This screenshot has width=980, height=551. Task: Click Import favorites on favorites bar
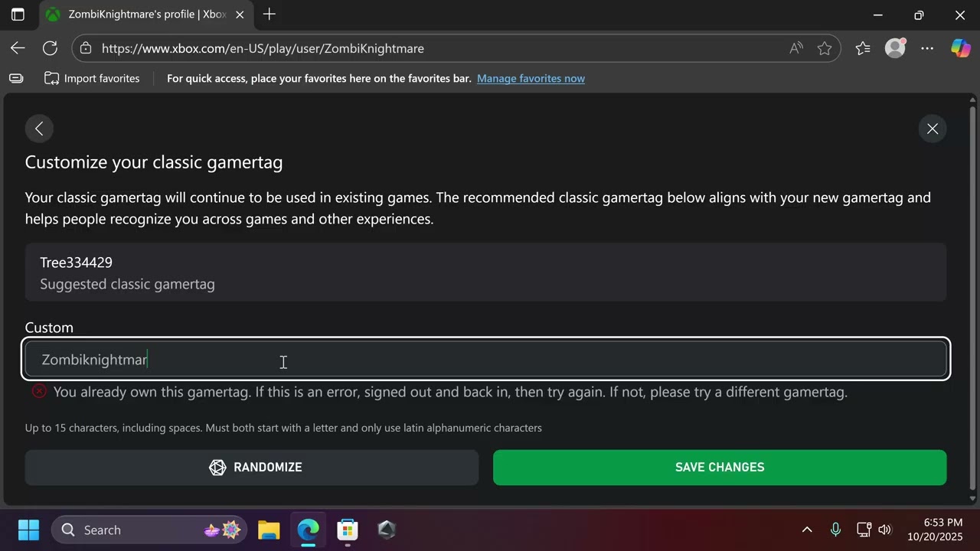coord(92,78)
